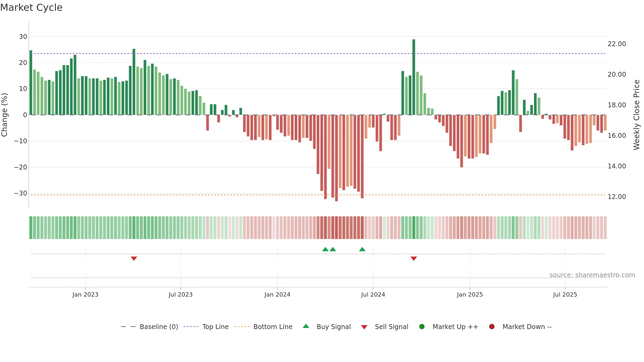
Task: Toggle the Baseline (0) legend entry
Action: point(149,327)
